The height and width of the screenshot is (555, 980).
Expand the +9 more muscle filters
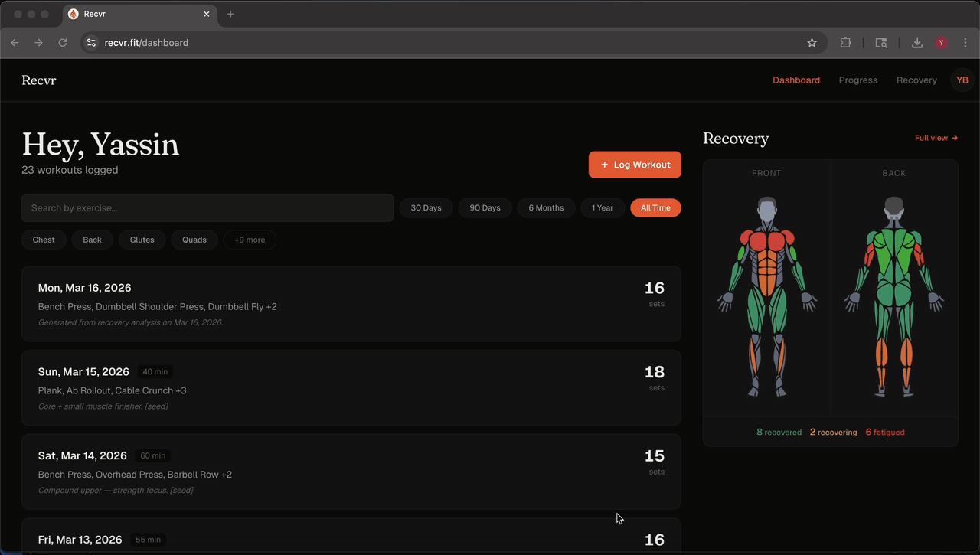tap(250, 240)
